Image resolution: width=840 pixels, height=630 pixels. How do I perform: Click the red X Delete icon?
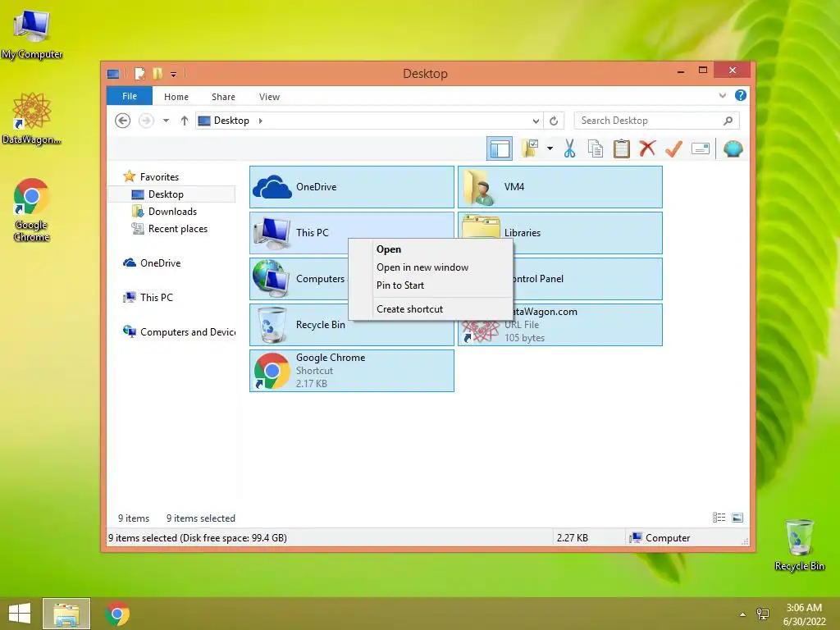(647, 148)
